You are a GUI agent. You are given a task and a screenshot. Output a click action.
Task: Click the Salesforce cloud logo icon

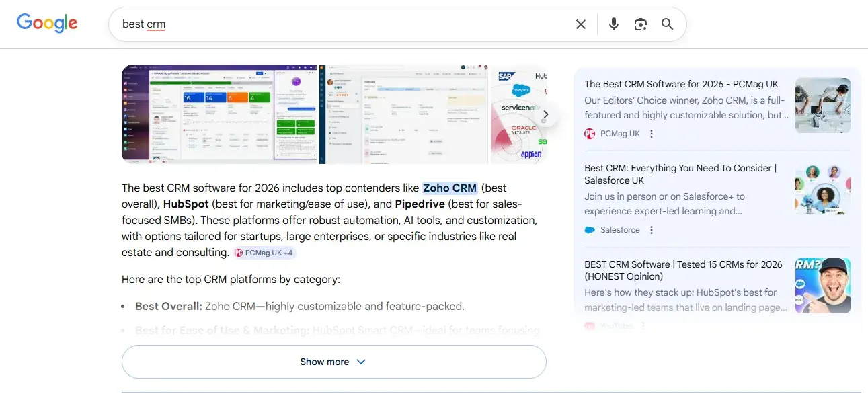(x=591, y=230)
